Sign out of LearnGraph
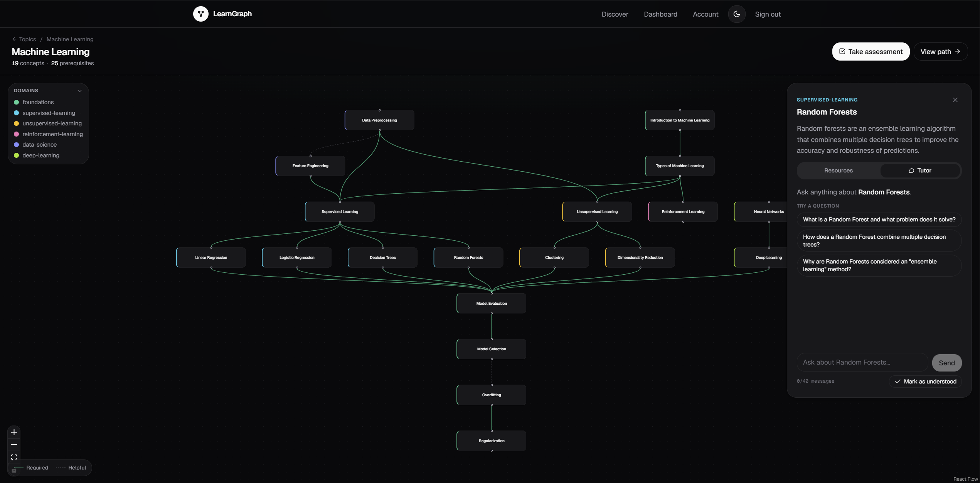Image resolution: width=980 pixels, height=483 pixels. [768, 14]
